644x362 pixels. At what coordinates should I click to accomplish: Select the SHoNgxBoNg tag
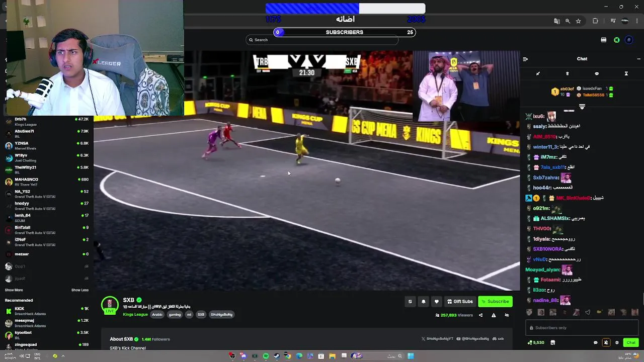point(222,315)
